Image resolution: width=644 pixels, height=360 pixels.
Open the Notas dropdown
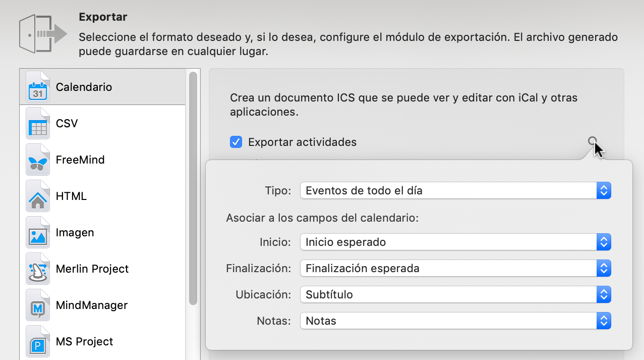coord(604,321)
